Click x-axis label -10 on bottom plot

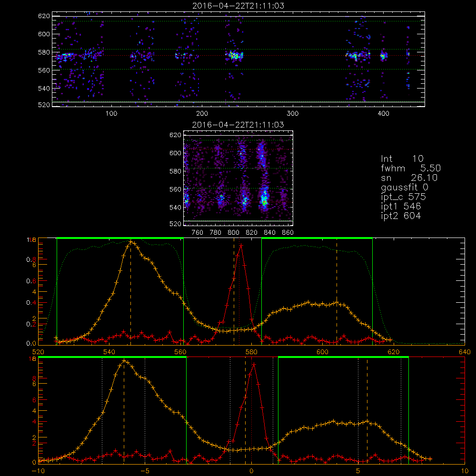click(38, 471)
